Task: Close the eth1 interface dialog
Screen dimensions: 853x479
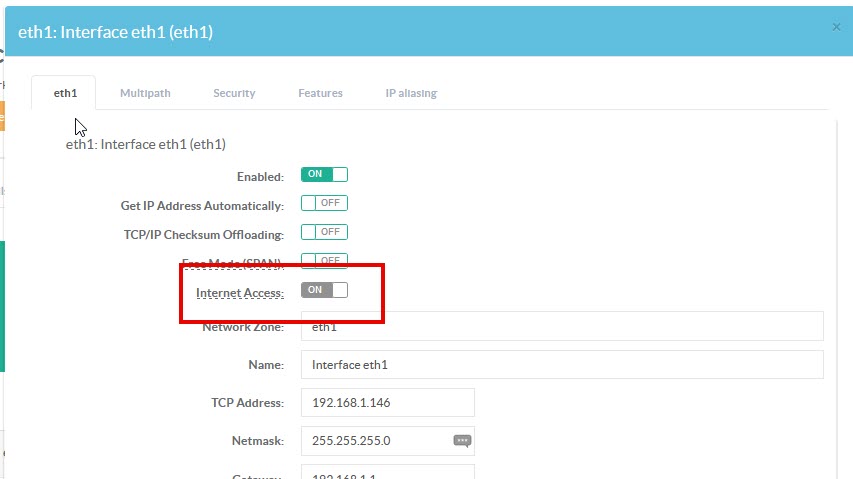Action: pyautogui.click(x=836, y=27)
